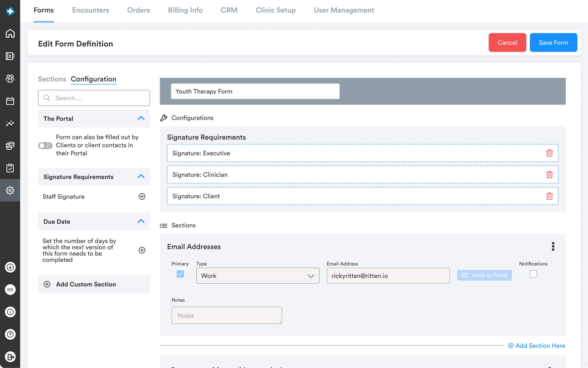Open the analytics chart sidebar icon

[x=10, y=123]
